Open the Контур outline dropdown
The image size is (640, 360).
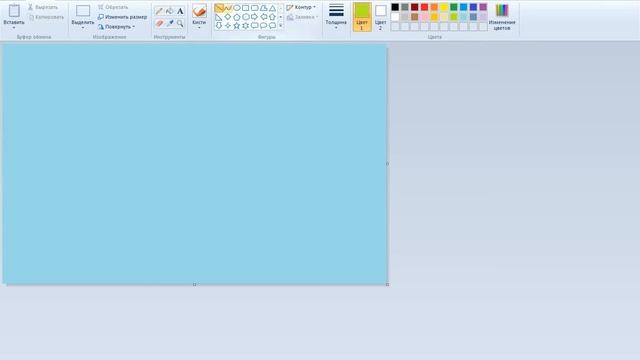click(x=301, y=7)
